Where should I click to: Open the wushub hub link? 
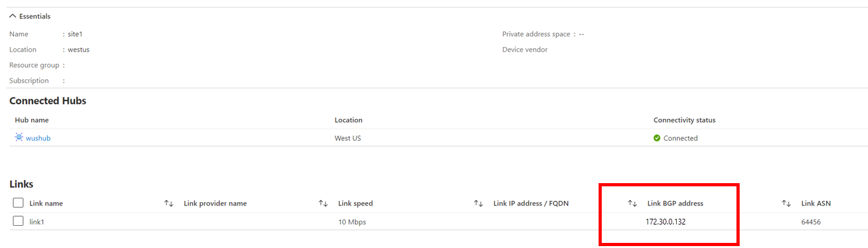point(38,138)
